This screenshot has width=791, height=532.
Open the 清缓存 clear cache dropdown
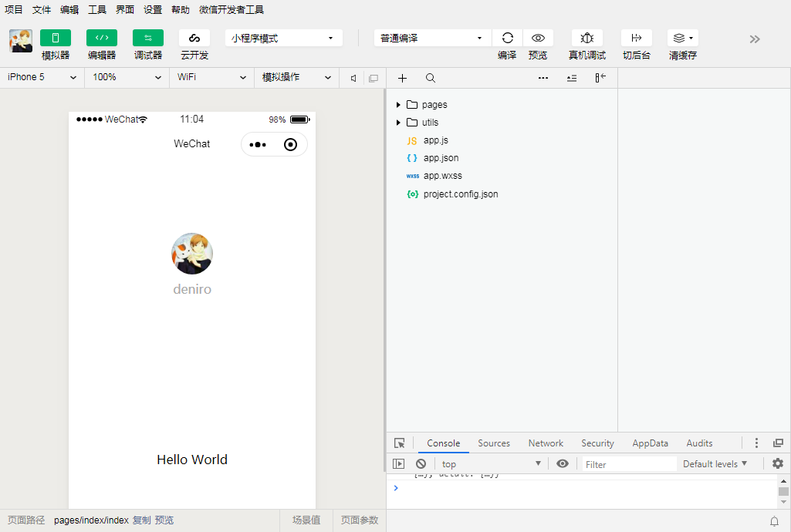(x=683, y=38)
